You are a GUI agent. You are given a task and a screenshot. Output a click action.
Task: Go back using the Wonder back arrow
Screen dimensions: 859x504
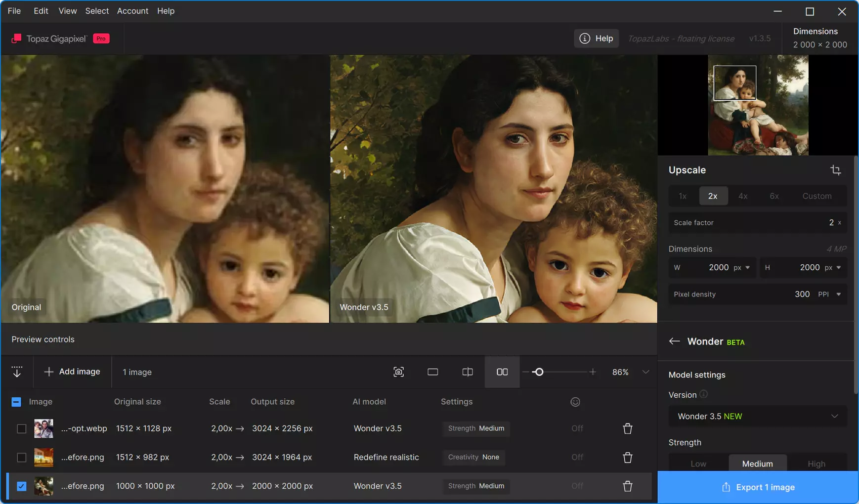click(x=674, y=341)
